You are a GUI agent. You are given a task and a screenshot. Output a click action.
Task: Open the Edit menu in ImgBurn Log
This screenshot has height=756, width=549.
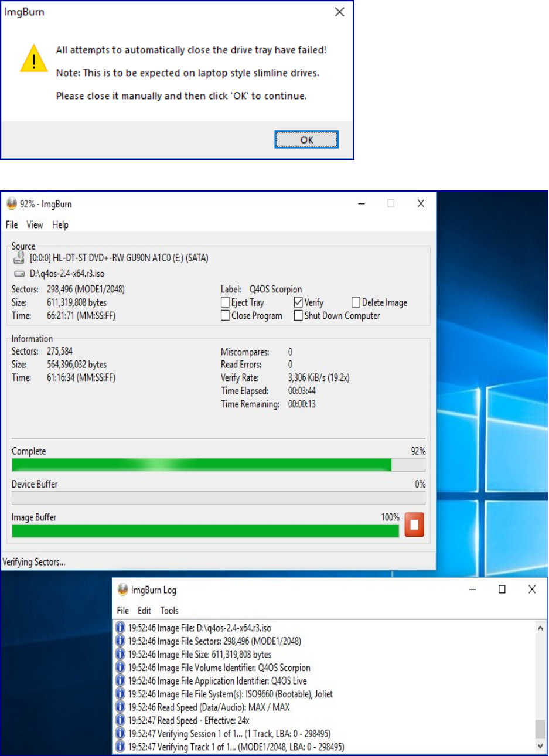pyautogui.click(x=145, y=610)
